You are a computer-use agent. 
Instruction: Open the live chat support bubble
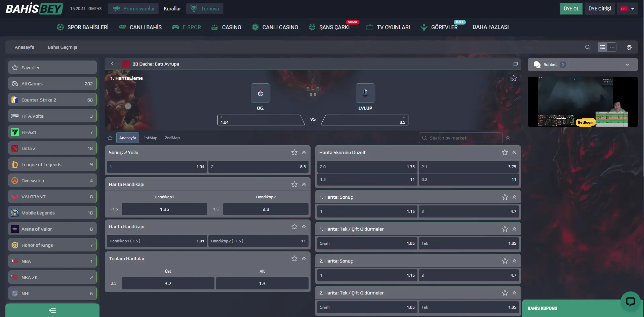(630, 301)
